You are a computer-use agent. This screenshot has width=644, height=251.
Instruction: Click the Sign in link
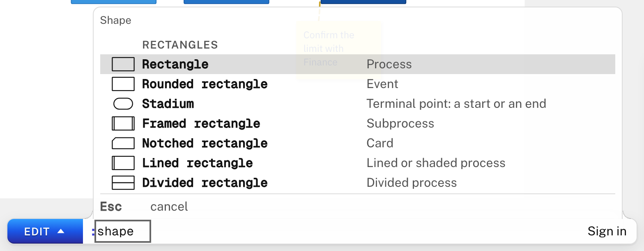[607, 231]
